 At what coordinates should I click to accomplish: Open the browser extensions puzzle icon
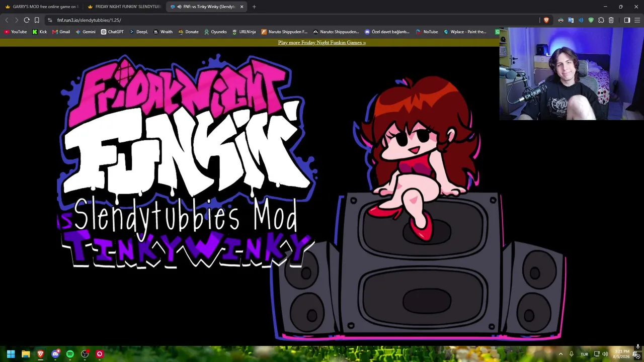[601, 20]
